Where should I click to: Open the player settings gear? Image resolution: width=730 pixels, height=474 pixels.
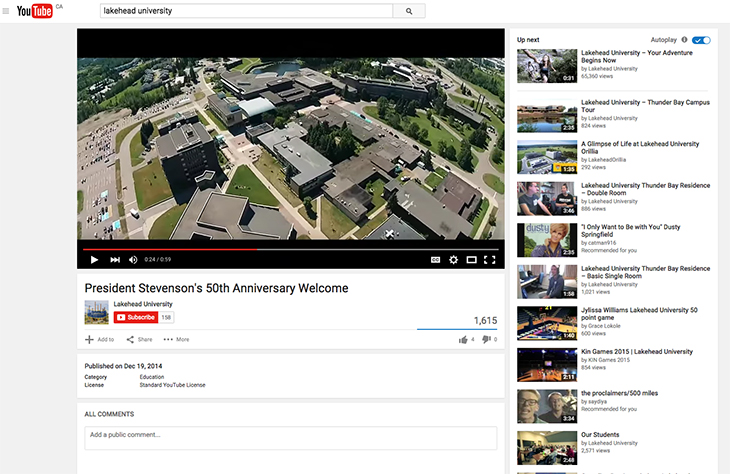pos(453,259)
